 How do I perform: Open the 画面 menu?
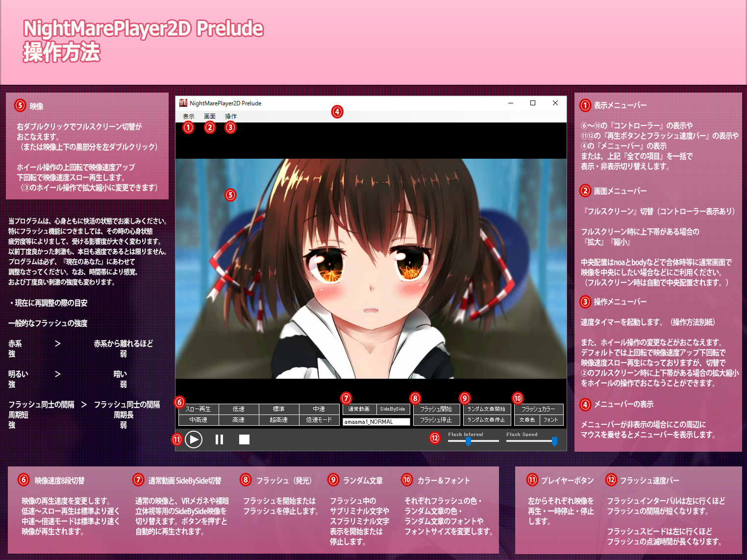click(x=210, y=116)
